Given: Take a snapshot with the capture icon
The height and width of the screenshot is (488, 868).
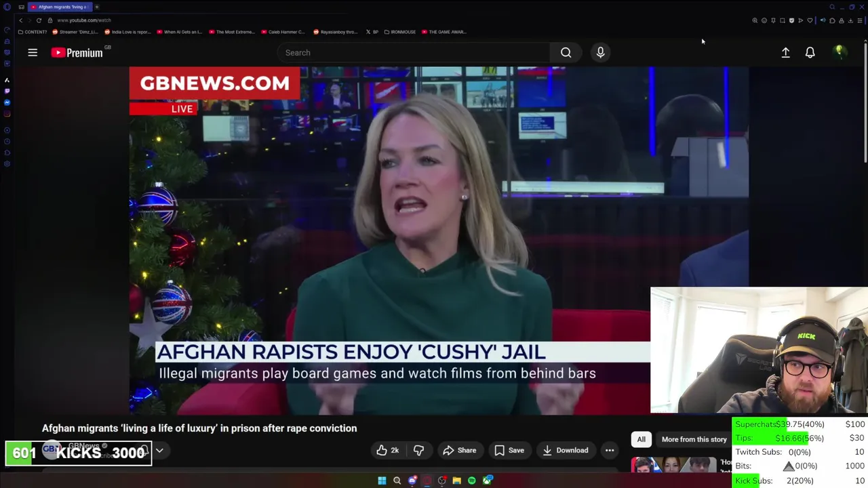Looking at the screenshot, I should pos(782,20).
